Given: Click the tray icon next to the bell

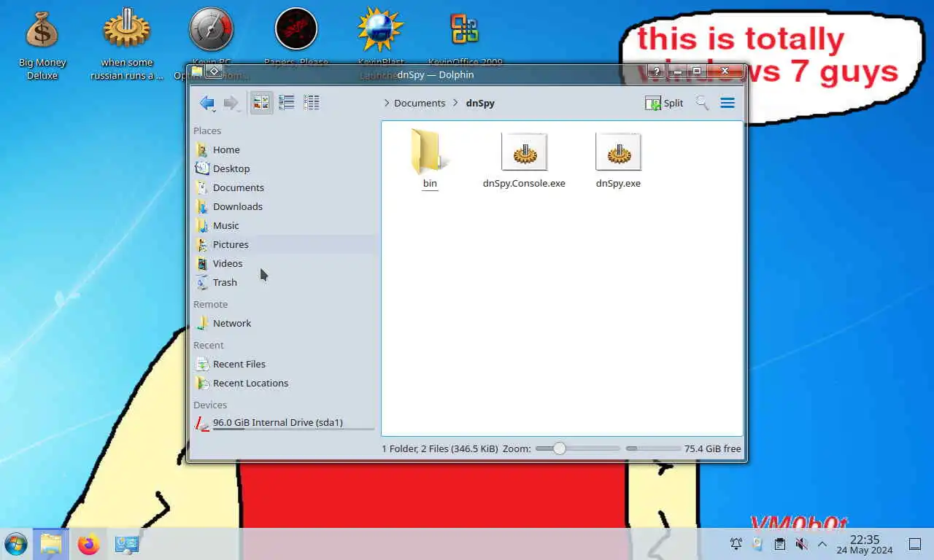Looking at the screenshot, I should [x=758, y=544].
